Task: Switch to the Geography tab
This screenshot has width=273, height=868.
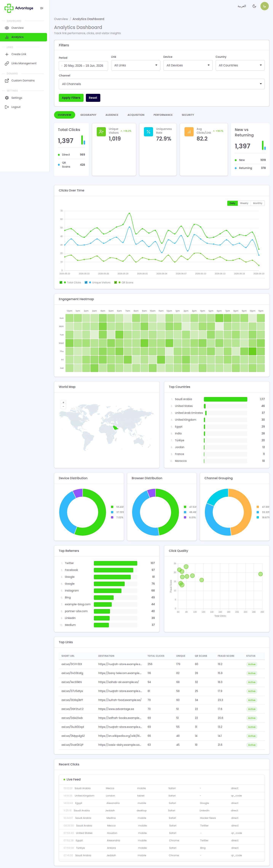Action: [x=88, y=115]
